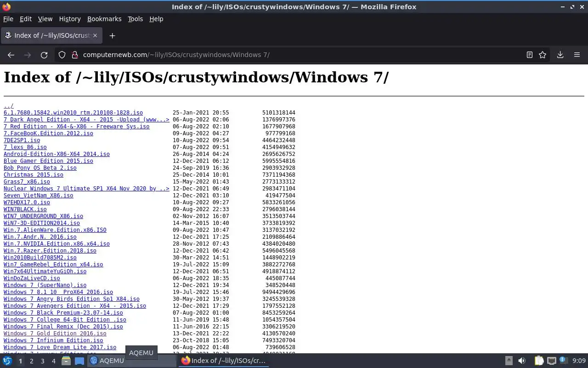
Task: Bookmark this page with the star
Action: pos(543,55)
